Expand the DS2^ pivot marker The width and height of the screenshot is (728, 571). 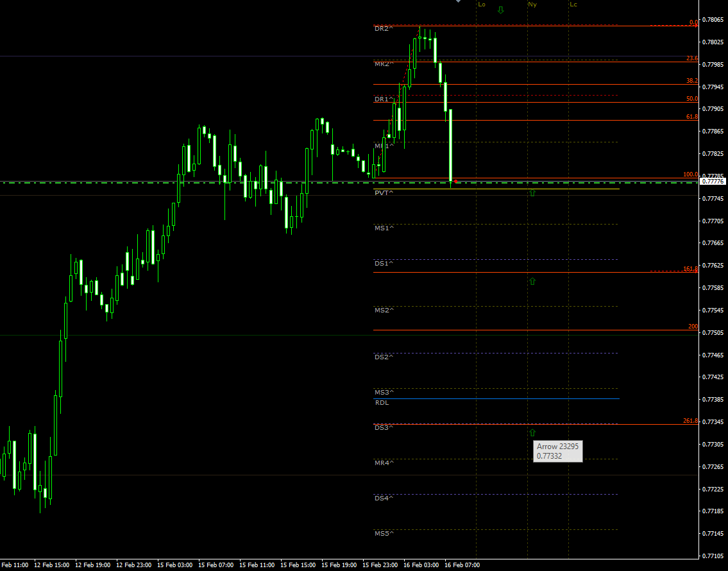pos(383,357)
